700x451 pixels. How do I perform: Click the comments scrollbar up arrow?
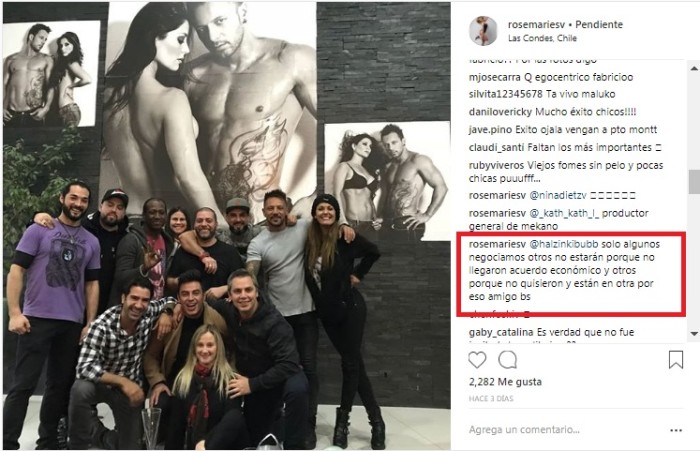click(694, 68)
